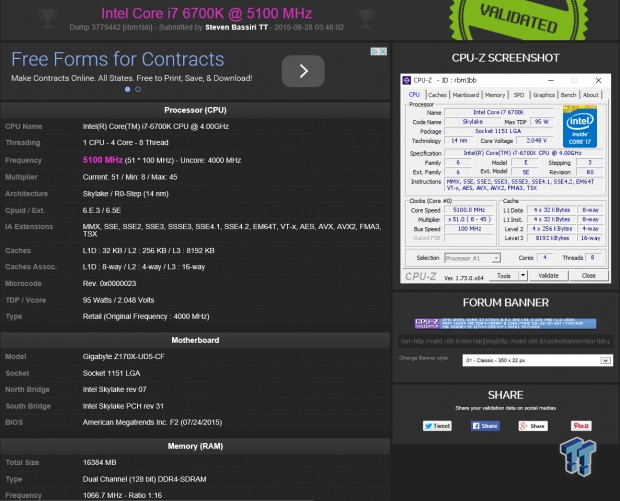Close the advertisement using the X icon
The height and width of the screenshot is (501, 620).
click(383, 51)
